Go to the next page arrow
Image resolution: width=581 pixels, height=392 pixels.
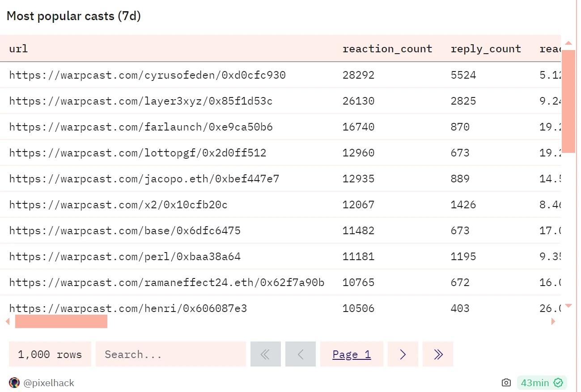pyautogui.click(x=403, y=354)
